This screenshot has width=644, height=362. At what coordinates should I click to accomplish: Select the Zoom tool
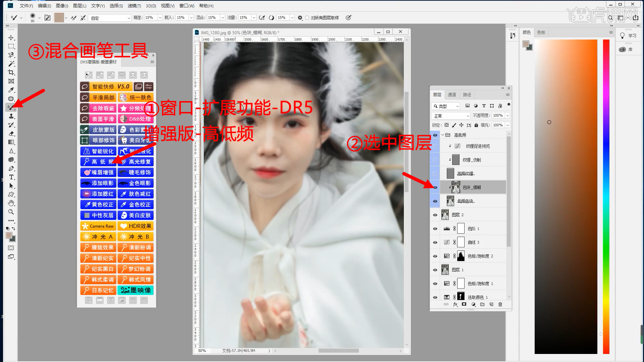[11, 212]
